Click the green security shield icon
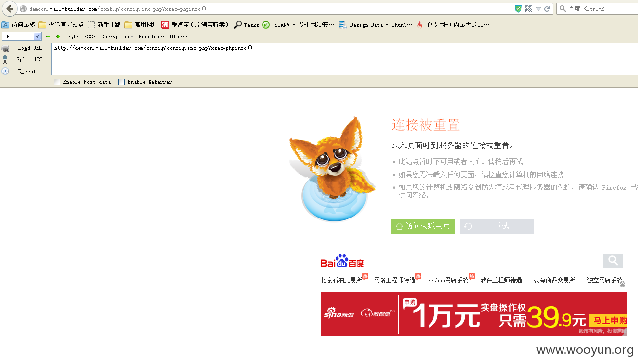638x364 pixels. [x=518, y=9]
